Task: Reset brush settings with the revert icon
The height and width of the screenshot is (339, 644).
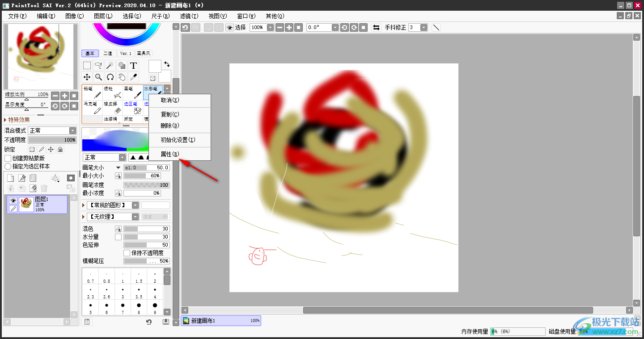Action: click(x=149, y=322)
